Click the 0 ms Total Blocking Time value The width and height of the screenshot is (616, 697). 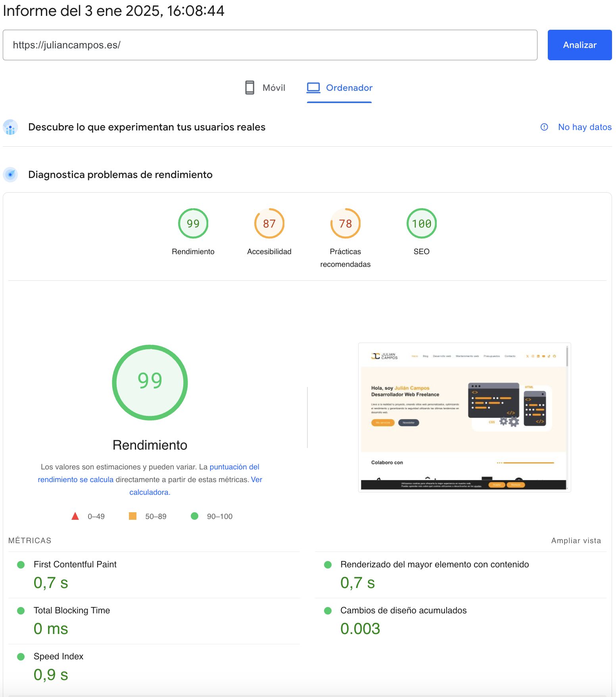pyautogui.click(x=51, y=628)
